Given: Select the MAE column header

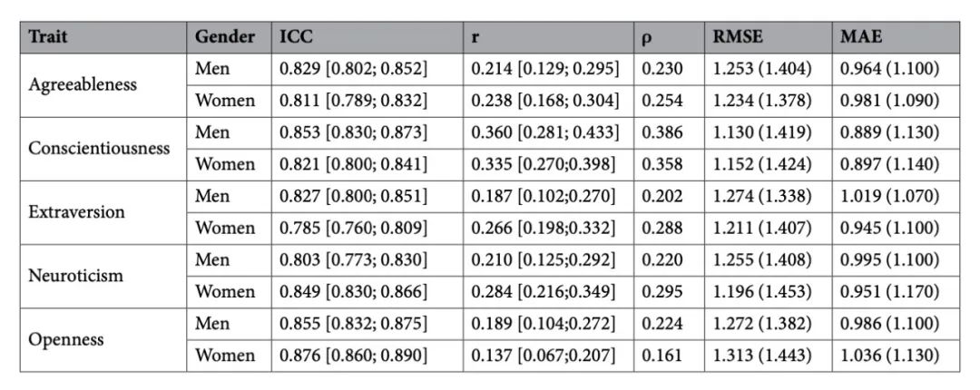Looking at the screenshot, I should click(x=896, y=37).
